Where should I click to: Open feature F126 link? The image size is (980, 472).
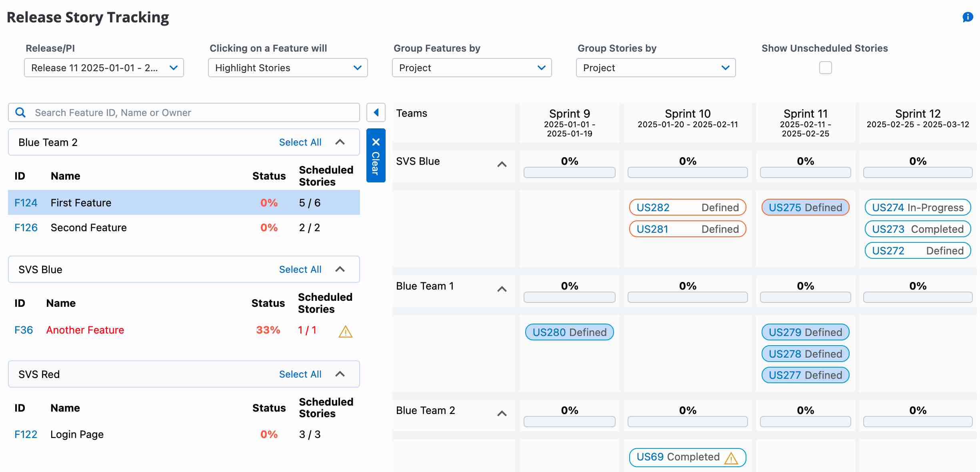pyautogui.click(x=26, y=228)
